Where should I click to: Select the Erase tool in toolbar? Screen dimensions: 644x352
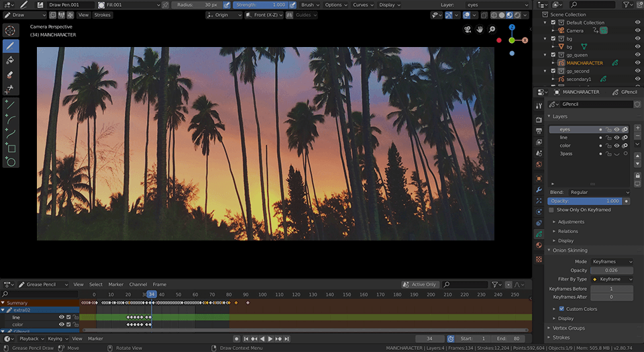pos(11,75)
